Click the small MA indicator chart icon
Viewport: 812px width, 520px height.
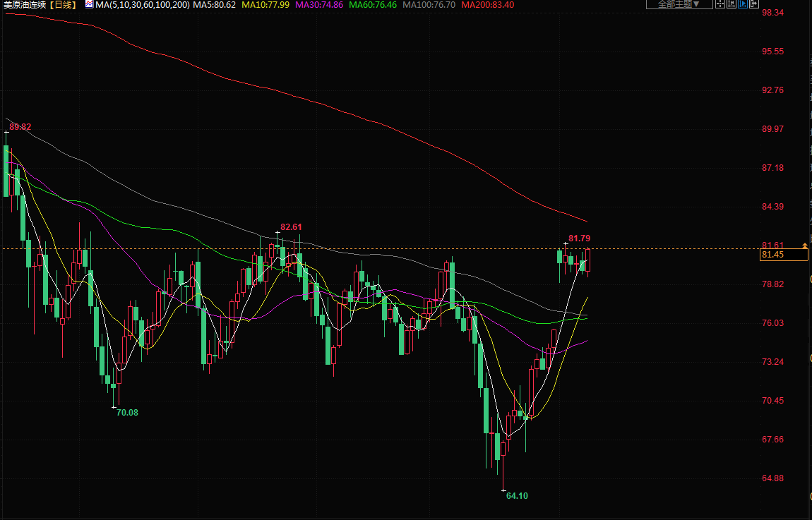point(89,4)
